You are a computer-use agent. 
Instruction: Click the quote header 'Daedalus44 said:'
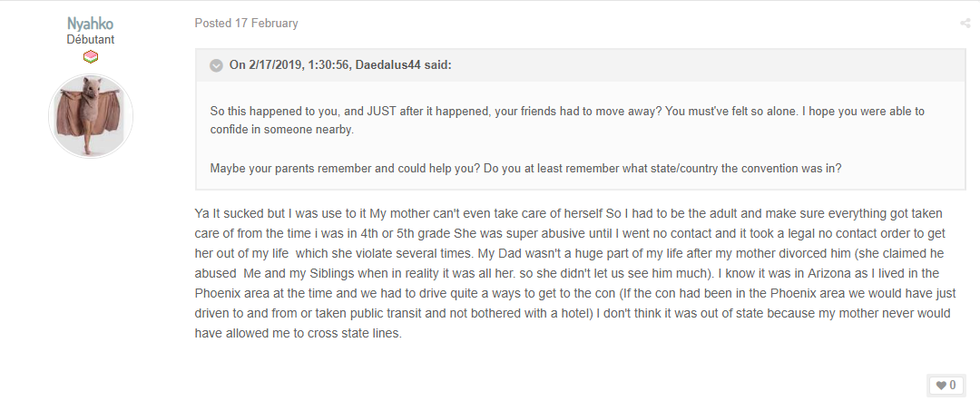click(403, 65)
